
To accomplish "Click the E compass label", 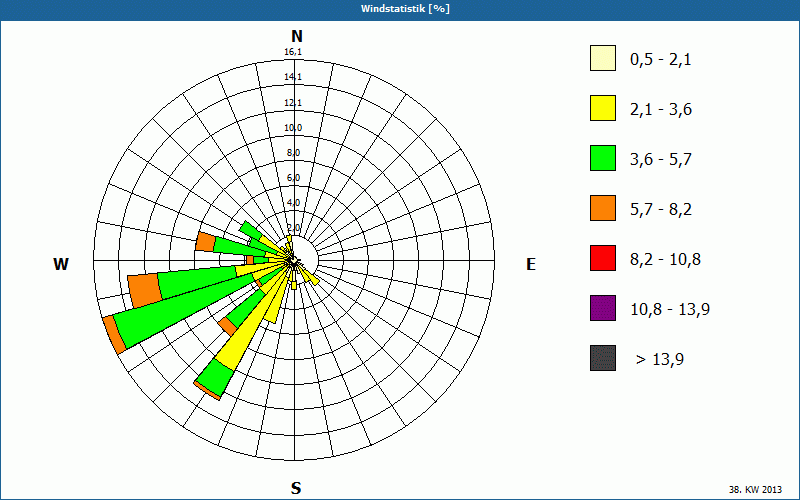I will click(x=531, y=264).
